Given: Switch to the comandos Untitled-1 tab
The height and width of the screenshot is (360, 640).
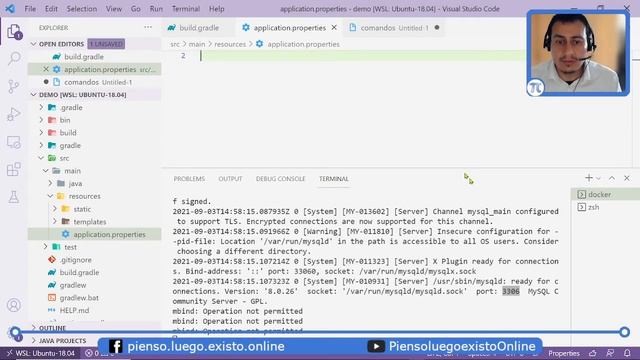Looking at the screenshot, I should coord(394,27).
